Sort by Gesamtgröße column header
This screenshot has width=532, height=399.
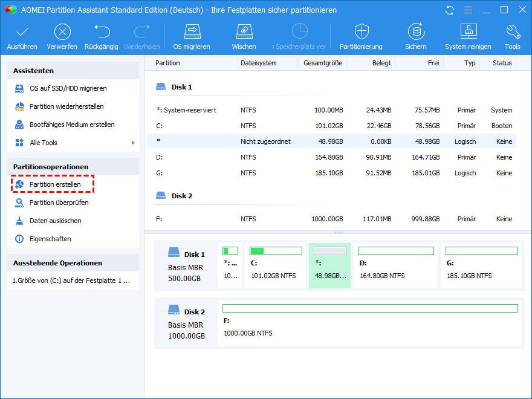tap(323, 63)
